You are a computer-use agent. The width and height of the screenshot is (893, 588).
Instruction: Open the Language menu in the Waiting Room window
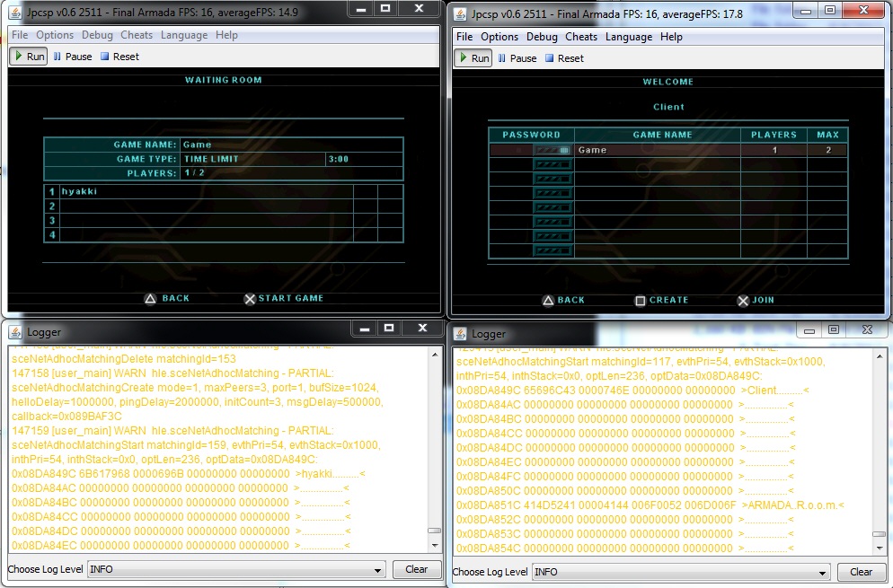[x=184, y=35]
